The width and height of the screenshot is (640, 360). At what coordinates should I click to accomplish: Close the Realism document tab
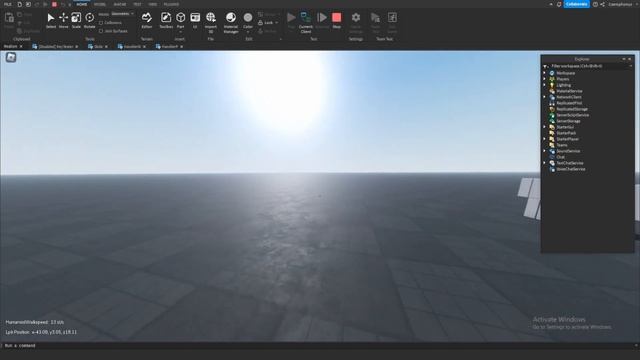21,47
